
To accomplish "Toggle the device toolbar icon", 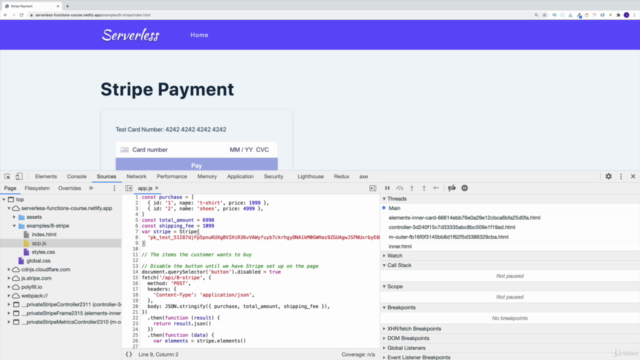I will pyautogui.click(x=19, y=176).
